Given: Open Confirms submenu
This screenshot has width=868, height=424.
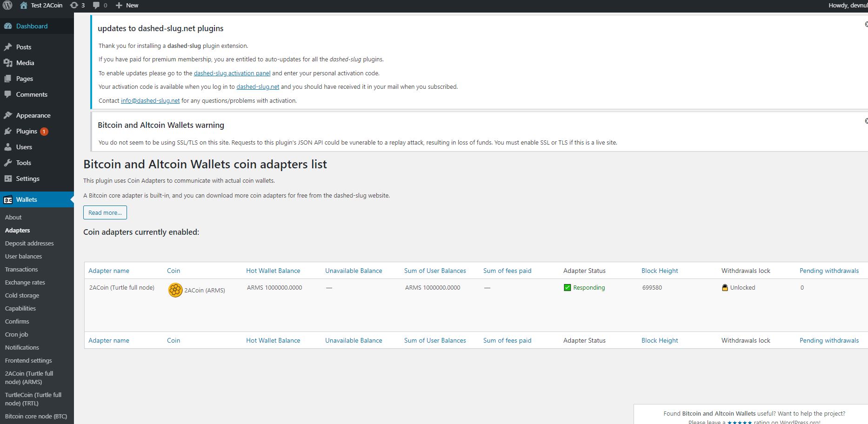Looking at the screenshot, I should click(17, 321).
